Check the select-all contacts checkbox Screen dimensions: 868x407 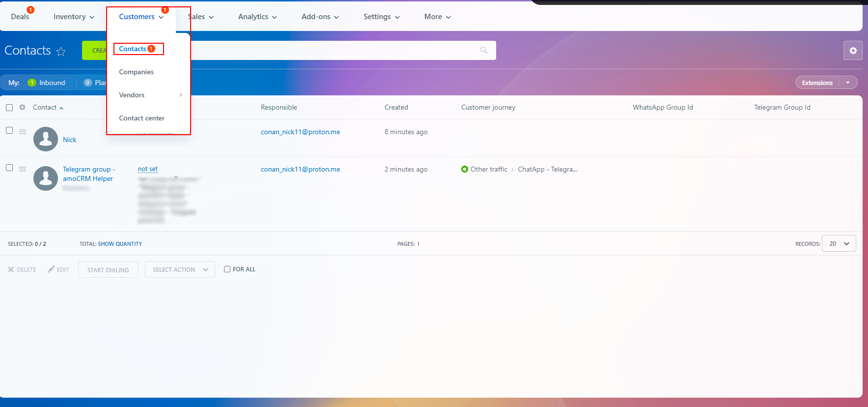click(9, 108)
